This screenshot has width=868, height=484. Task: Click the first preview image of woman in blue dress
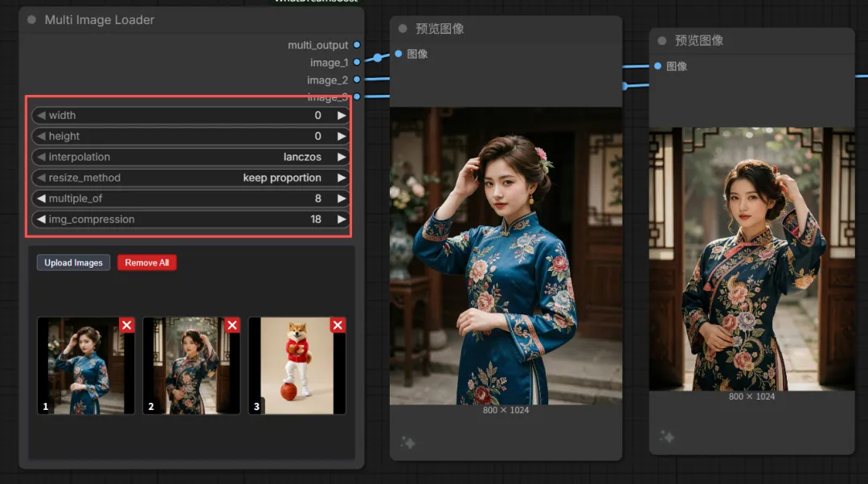coord(506,256)
